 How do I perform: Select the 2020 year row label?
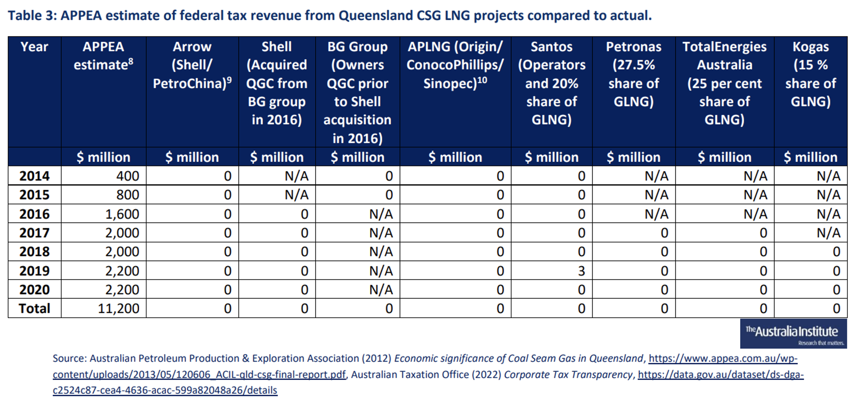click(34, 290)
